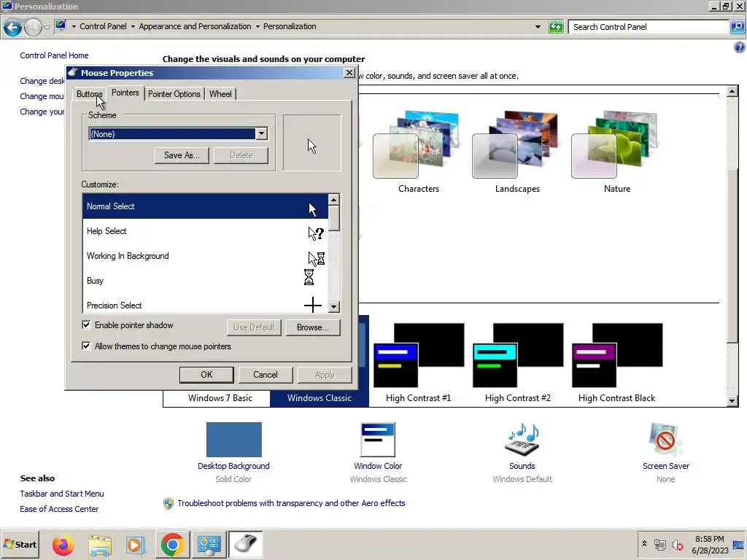Select Precision Select pointer row
This screenshot has width=747, height=560.
pyautogui.click(x=205, y=305)
